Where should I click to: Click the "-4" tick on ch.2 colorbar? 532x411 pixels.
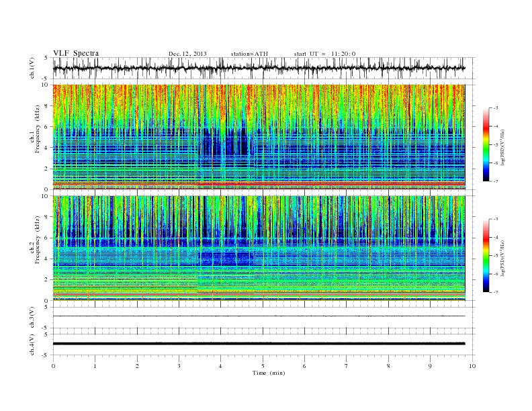tap(496, 237)
